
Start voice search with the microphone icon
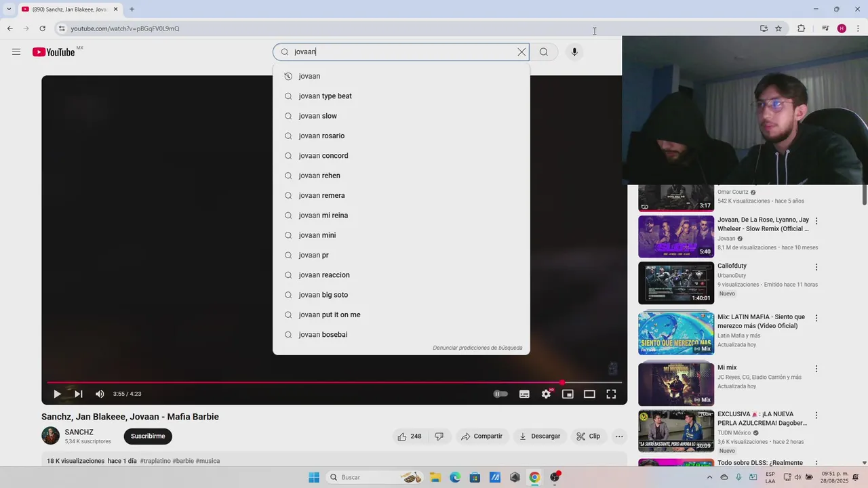click(x=574, y=52)
